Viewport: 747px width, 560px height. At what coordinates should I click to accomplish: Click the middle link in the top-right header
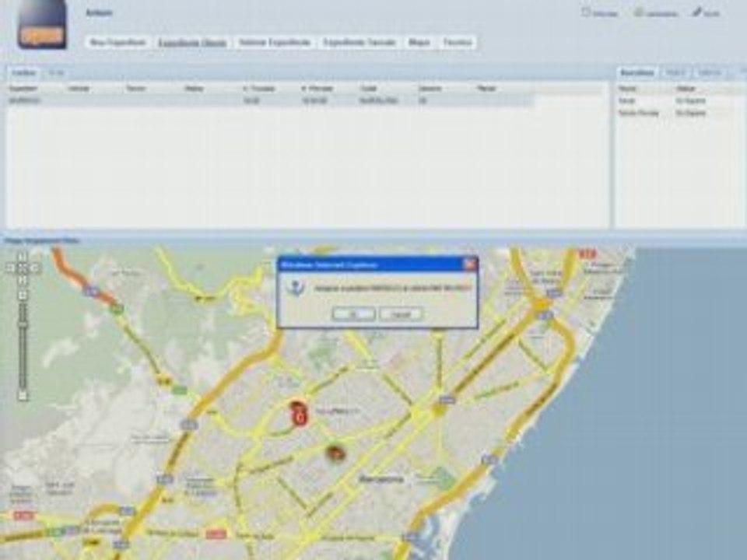pos(656,13)
